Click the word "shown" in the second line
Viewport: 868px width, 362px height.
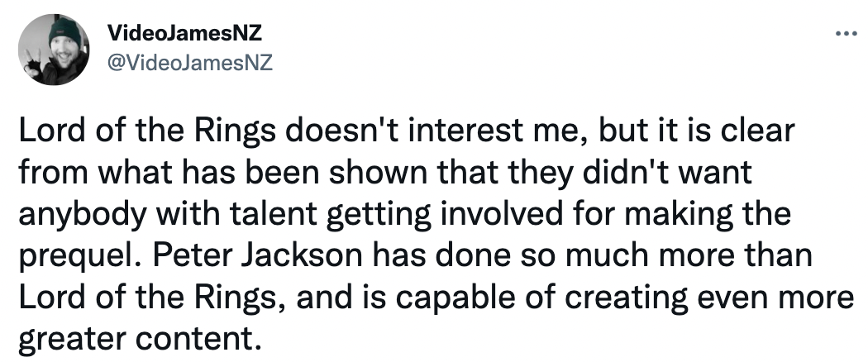click(x=378, y=172)
